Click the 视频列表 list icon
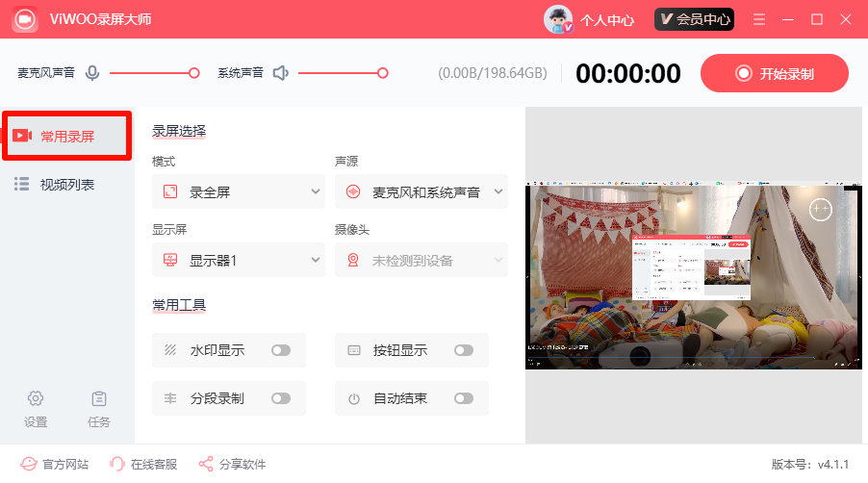868x483 pixels. pos(21,184)
